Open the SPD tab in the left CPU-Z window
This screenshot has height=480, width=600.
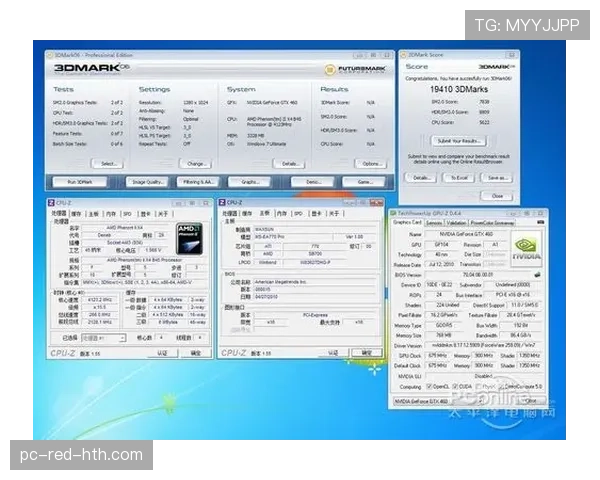click(127, 214)
